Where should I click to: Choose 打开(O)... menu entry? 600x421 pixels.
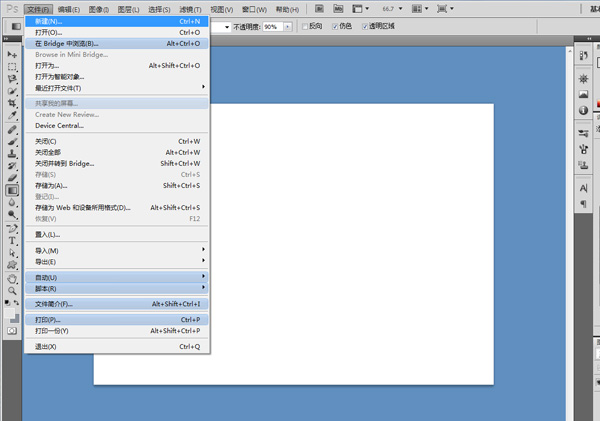coord(117,33)
